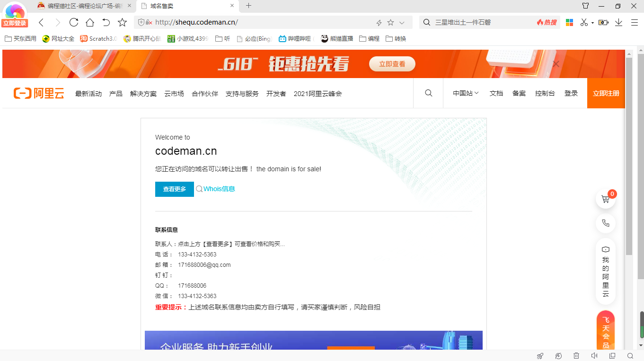The height and width of the screenshot is (361, 644).
Task: Click the star icon inside the address bar
Action: coord(390,22)
